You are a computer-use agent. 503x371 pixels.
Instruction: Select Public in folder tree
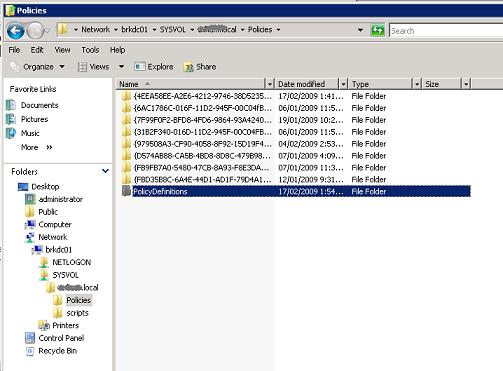coord(48,212)
